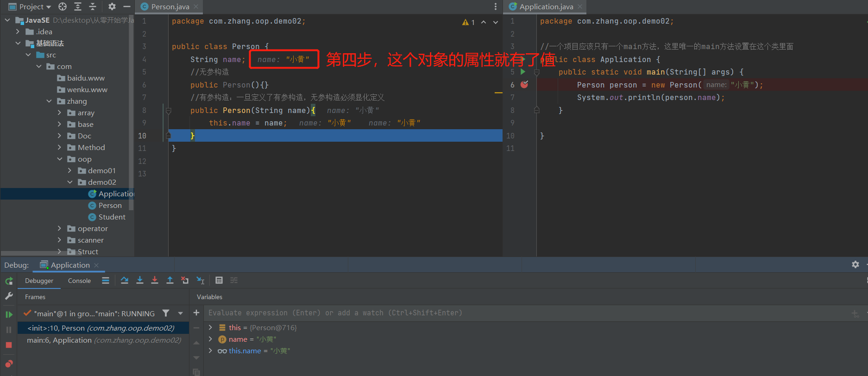Open the thread selector dropdown arrow
The width and height of the screenshot is (868, 376).
(181, 313)
